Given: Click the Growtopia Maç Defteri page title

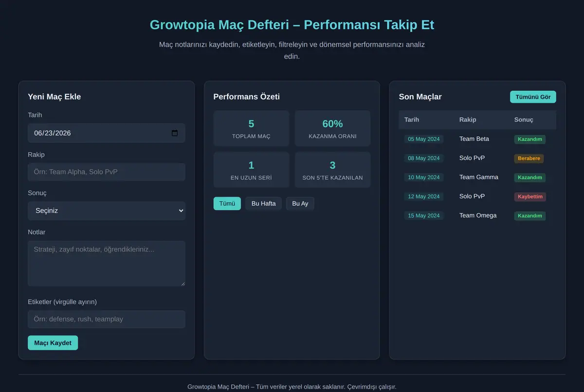Looking at the screenshot, I should click(292, 25).
